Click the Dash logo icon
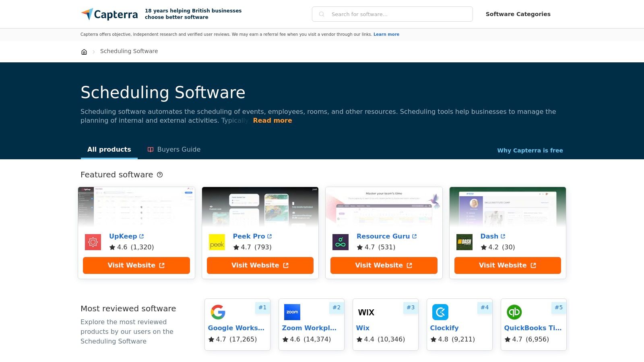Image resolution: width=644 pixels, height=362 pixels. (464, 242)
